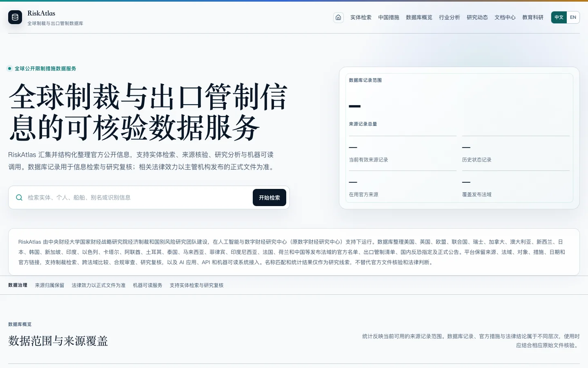
Task: Click the 数据范围与来源覆盖 heading
Action: [58, 341]
